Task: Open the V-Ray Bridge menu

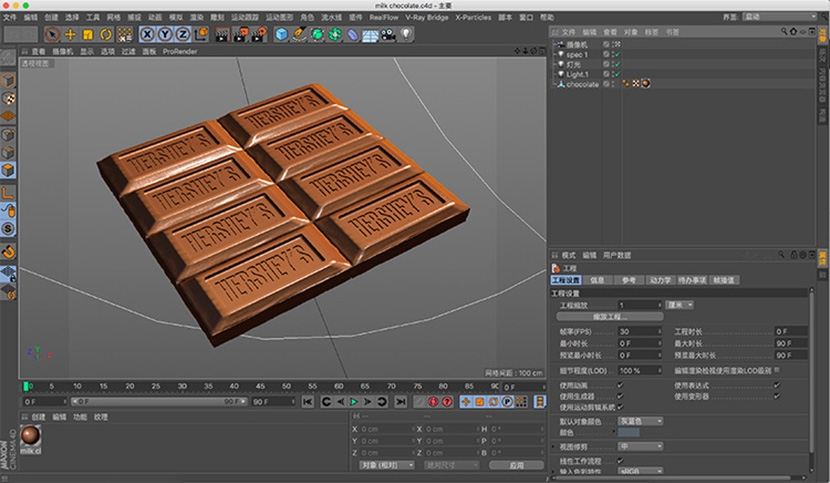Action: [x=427, y=17]
